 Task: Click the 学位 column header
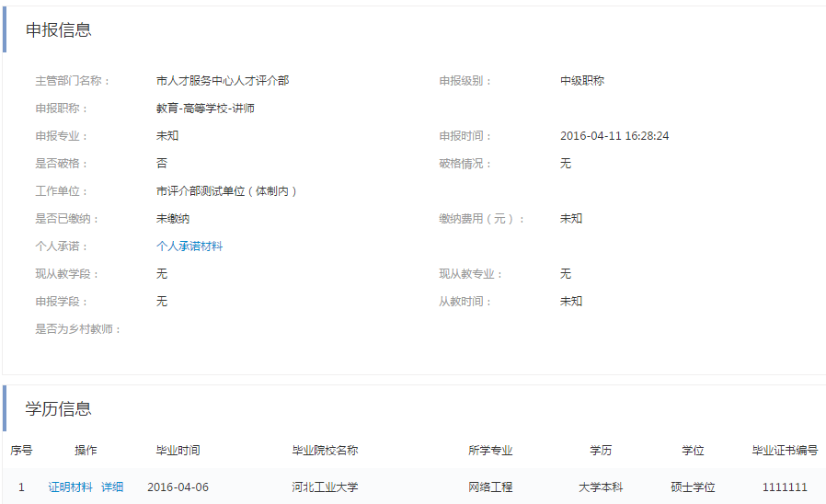point(693,451)
